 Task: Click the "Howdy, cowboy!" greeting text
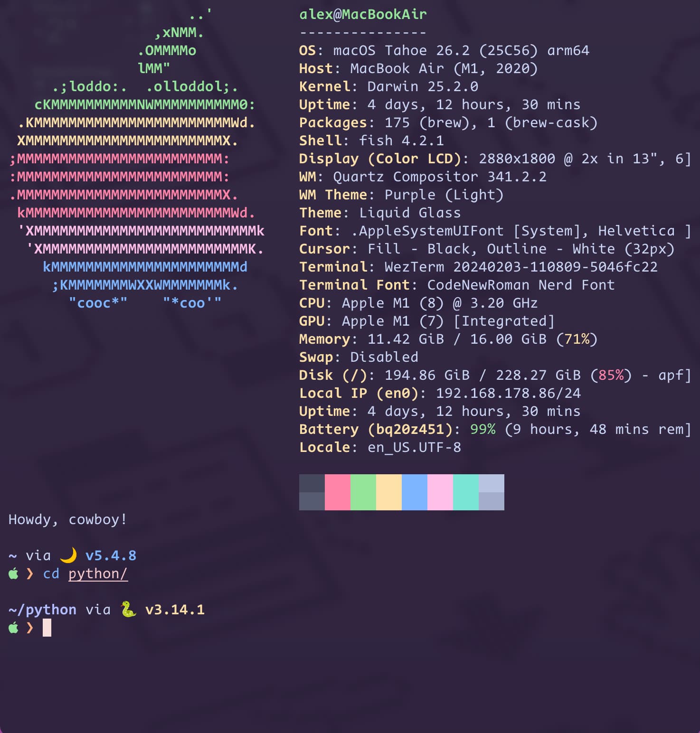click(67, 519)
